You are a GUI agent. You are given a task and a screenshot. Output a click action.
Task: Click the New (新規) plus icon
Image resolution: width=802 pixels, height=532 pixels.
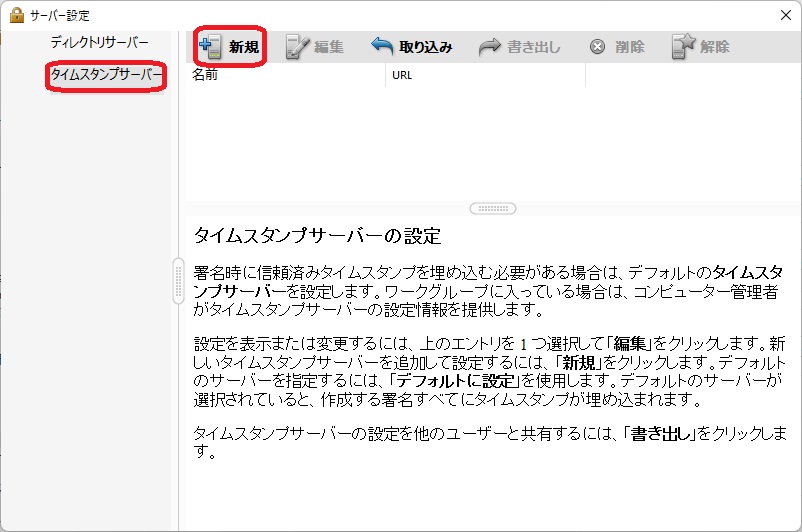pos(210,46)
